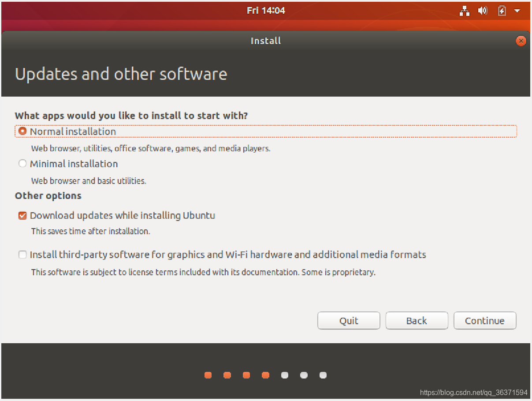Go back with the Back button
The width and height of the screenshot is (532, 401).
417,321
